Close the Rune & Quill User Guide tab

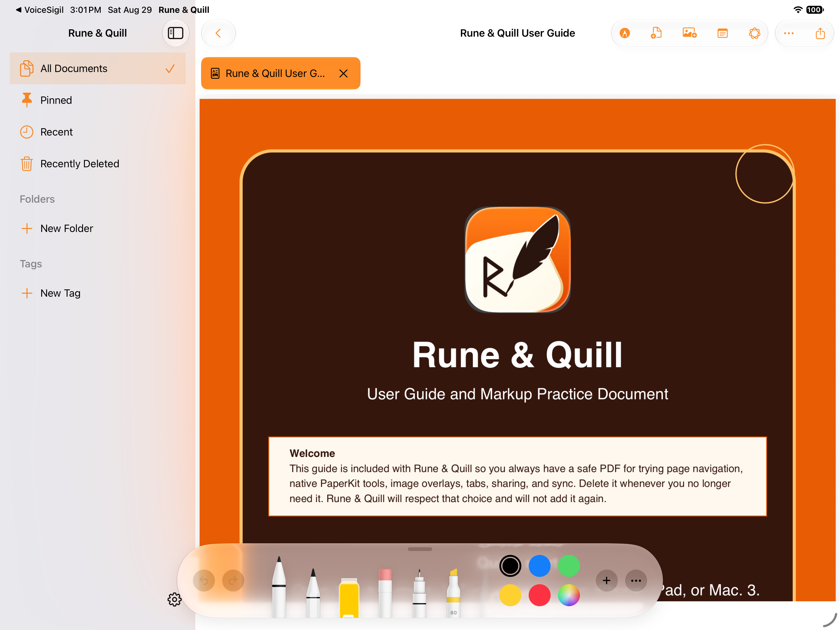[343, 73]
